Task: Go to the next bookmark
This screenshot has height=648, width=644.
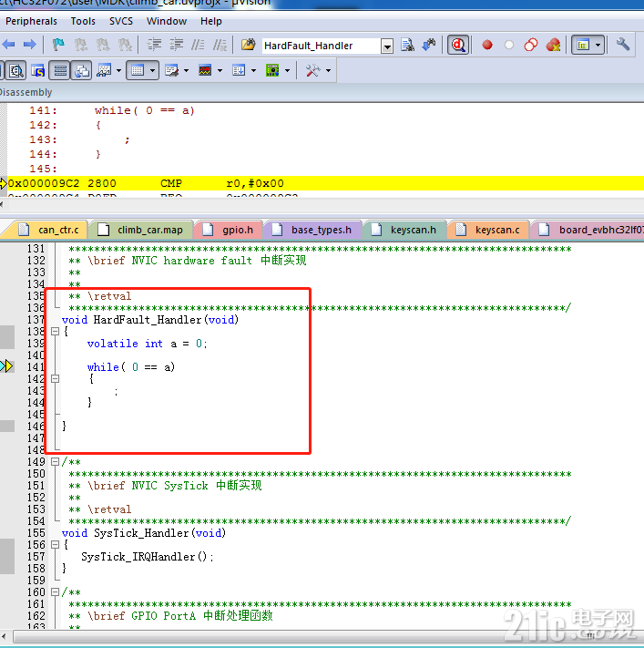Action: pos(102,45)
